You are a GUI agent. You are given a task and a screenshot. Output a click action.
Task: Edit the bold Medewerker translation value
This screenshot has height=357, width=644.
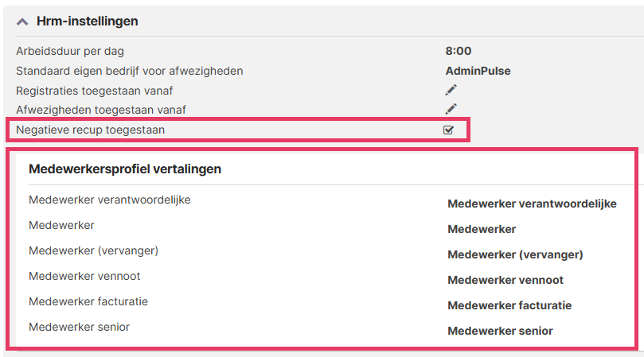482,229
